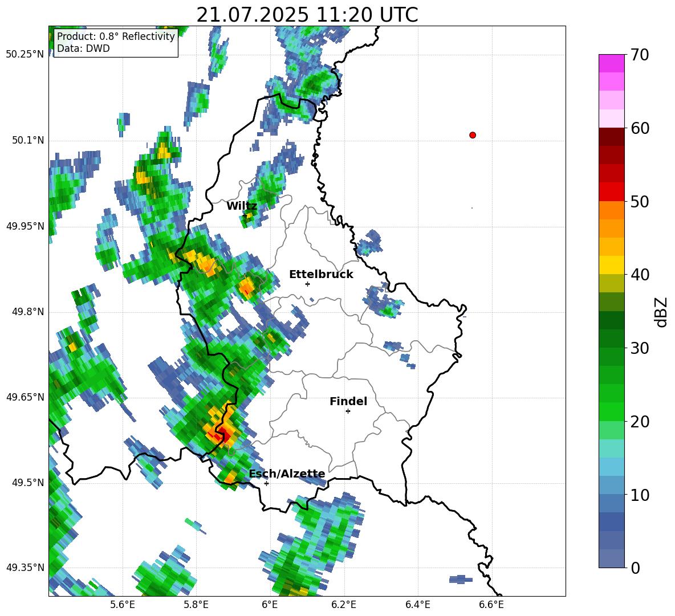
Task: Click latitude label 49.5°N
Action: [28, 482]
